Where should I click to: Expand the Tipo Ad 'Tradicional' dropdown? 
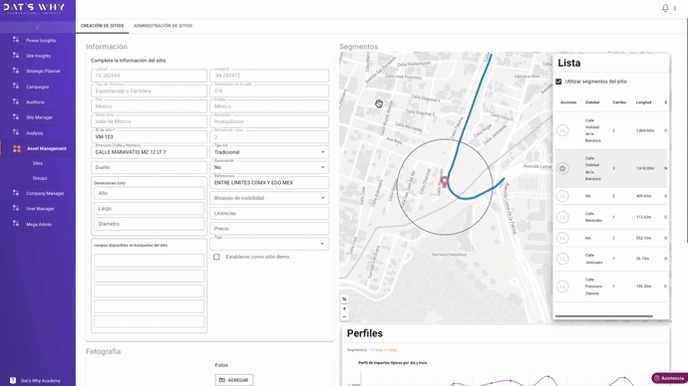click(269, 152)
